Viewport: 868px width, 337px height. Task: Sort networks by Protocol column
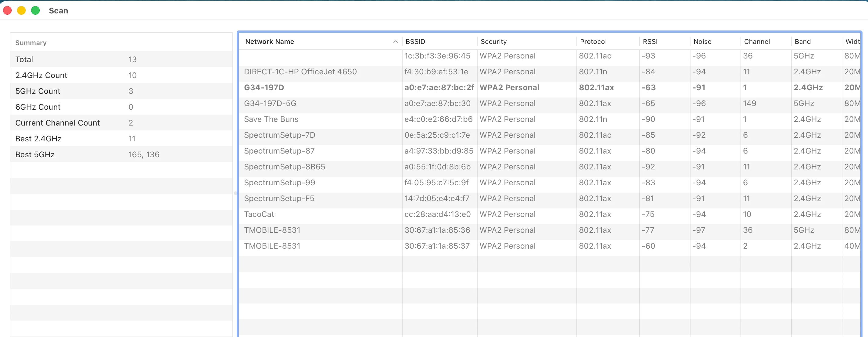[x=593, y=42]
